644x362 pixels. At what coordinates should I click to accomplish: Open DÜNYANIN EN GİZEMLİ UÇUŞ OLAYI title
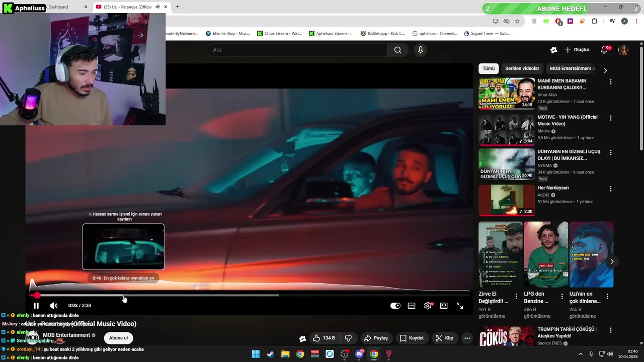tap(569, 155)
